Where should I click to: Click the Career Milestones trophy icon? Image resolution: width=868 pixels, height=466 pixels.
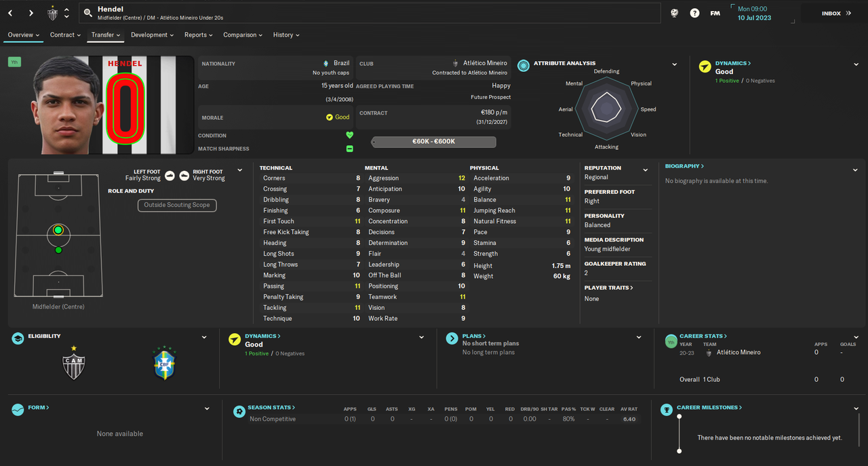(667, 410)
